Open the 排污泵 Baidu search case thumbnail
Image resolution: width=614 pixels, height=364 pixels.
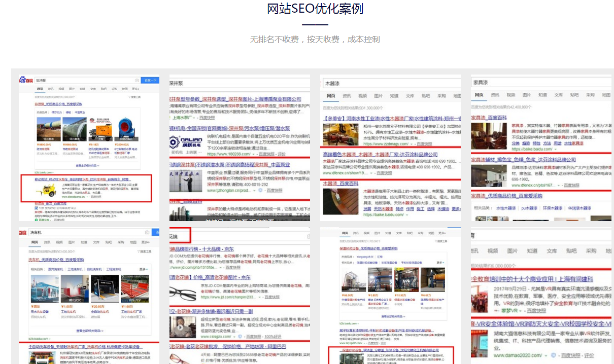89,148
